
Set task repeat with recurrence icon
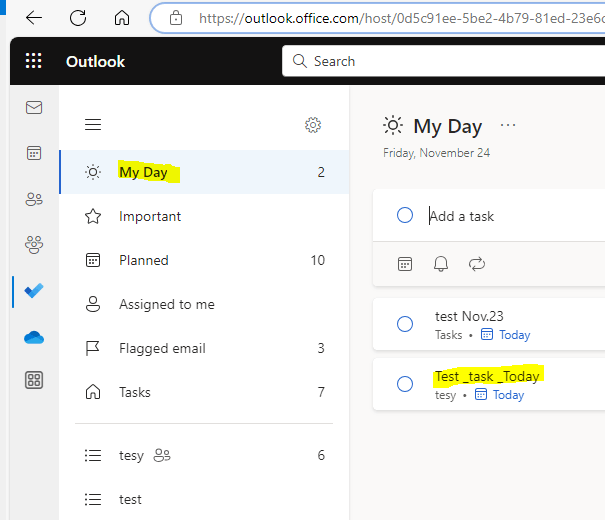pyautogui.click(x=477, y=264)
